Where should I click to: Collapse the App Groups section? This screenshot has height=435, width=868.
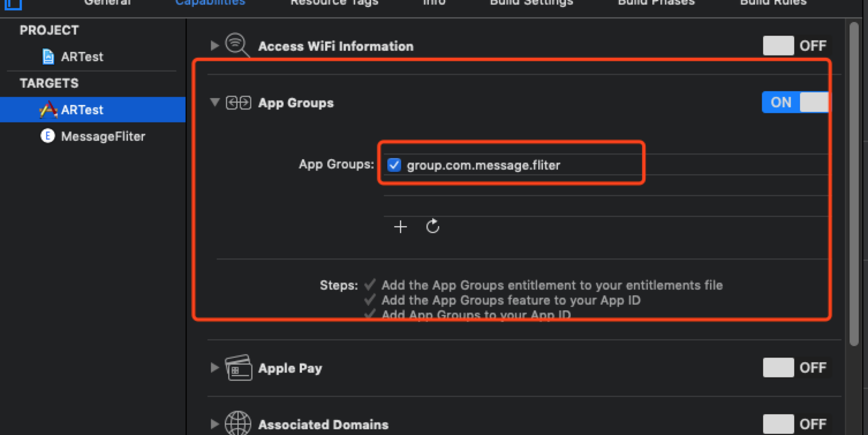(x=215, y=103)
